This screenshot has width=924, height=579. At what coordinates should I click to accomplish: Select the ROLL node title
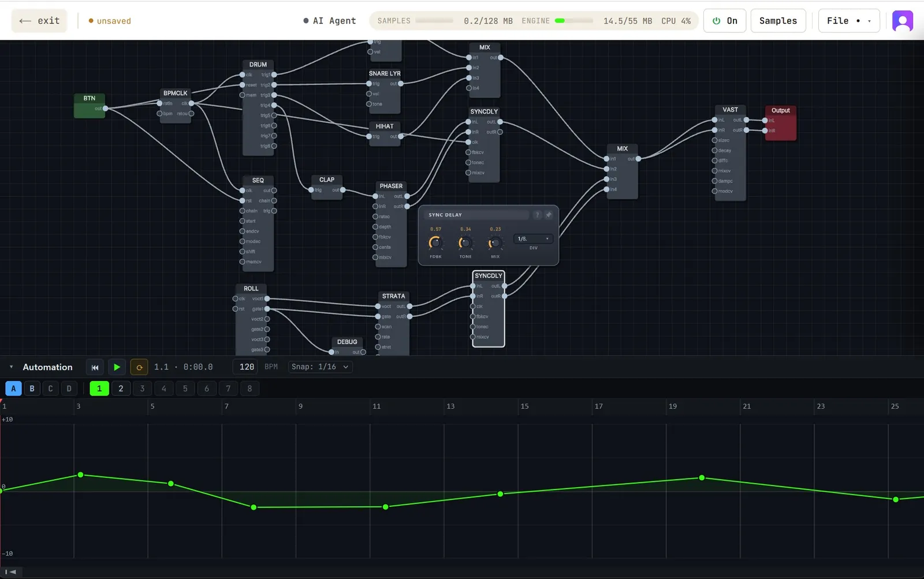251,289
